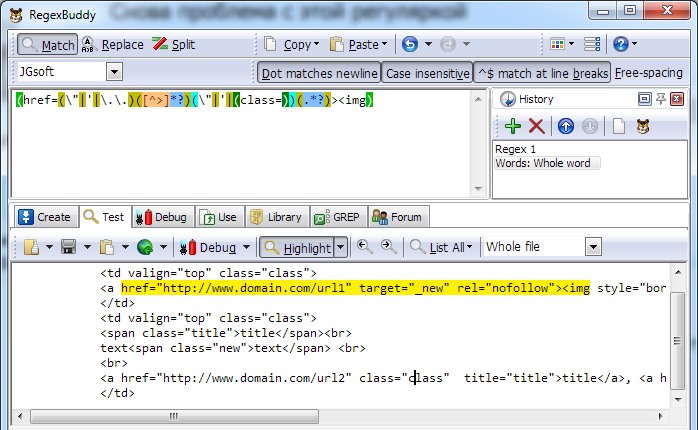The height and width of the screenshot is (430, 698).
Task: Click the globe download URL icon
Action: coord(145,247)
